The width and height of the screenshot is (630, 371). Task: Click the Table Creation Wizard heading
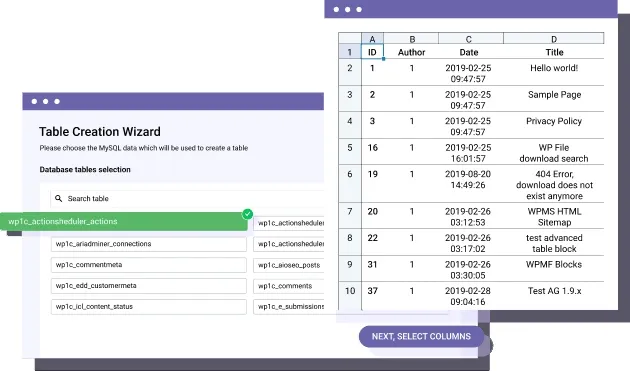click(100, 131)
